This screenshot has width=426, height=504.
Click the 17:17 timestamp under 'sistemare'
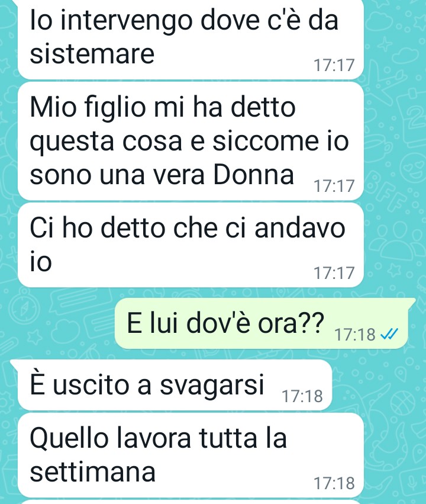[334, 65]
